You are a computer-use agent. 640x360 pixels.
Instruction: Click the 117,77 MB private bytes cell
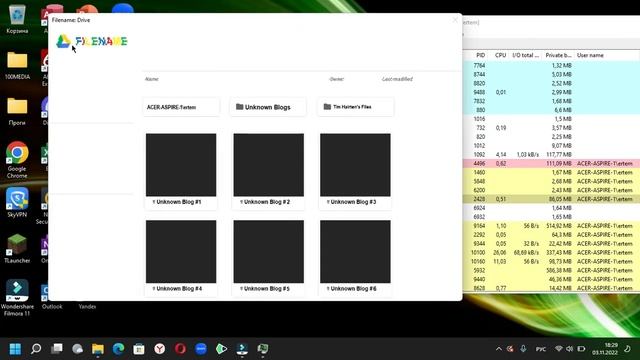pyautogui.click(x=558, y=154)
